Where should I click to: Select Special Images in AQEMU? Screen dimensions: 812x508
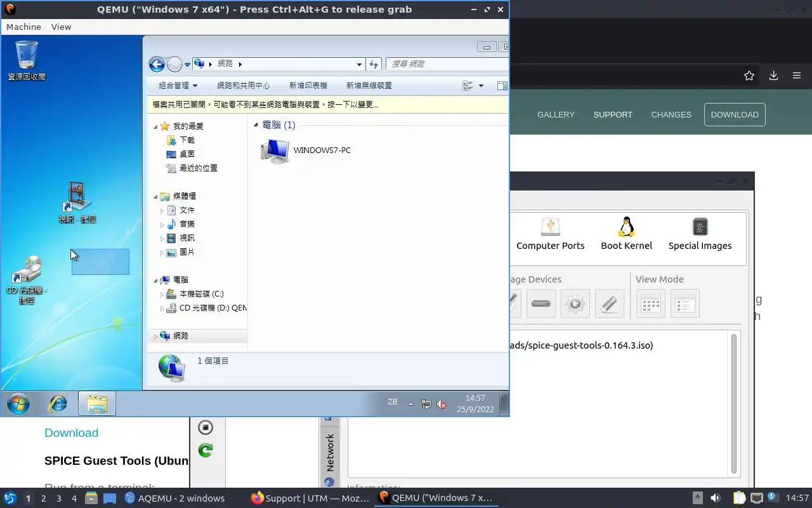pyautogui.click(x=700, y=234)
